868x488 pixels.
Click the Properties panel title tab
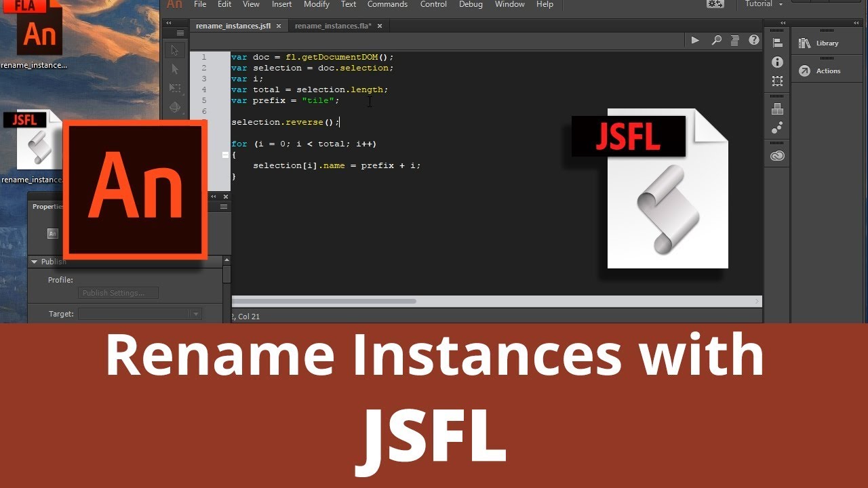coord(49,207)
